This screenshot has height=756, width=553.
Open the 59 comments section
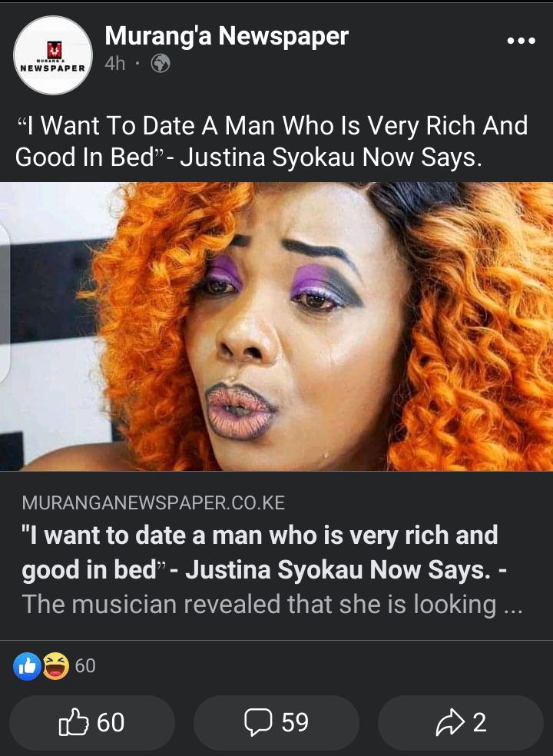pos(276,722)
